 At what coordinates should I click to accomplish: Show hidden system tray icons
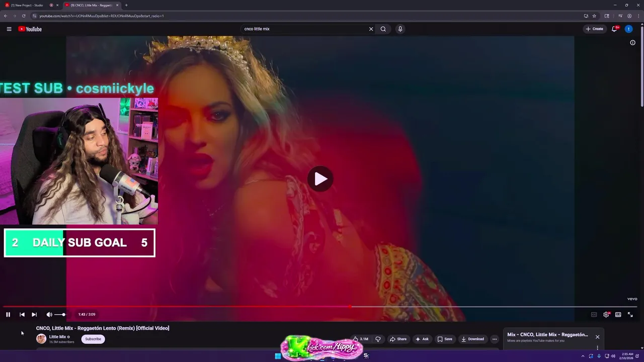583,356
